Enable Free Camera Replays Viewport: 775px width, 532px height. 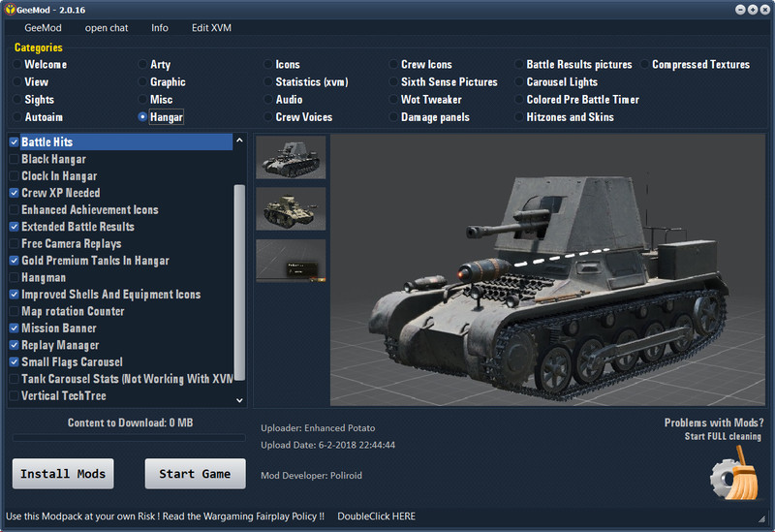15,244
